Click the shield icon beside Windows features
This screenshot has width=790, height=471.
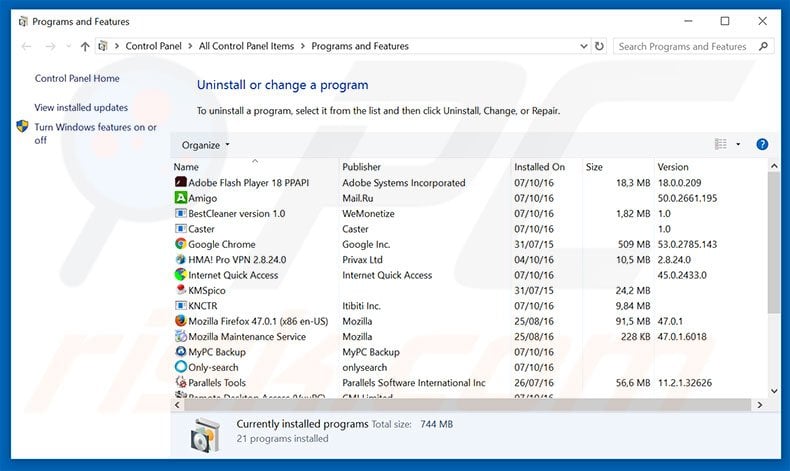point(22,126)
